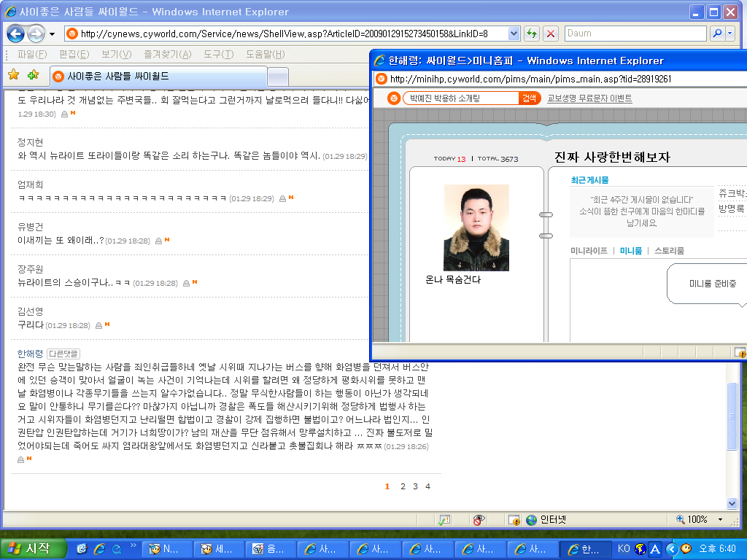Click the 다른댓글 button beside 한해령

pyautogui.click(x=63, y=354)
